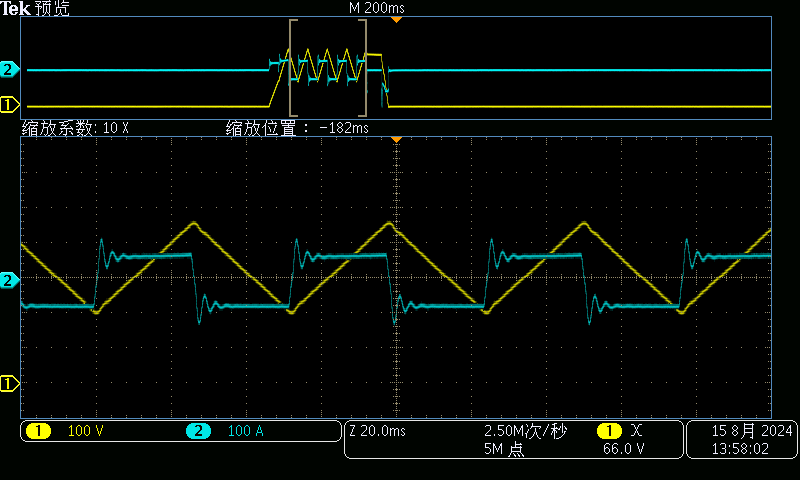800x480 pixels.
Task: Click the yellow channel 1 badge in the readout
Action: [x=38, y=431]
